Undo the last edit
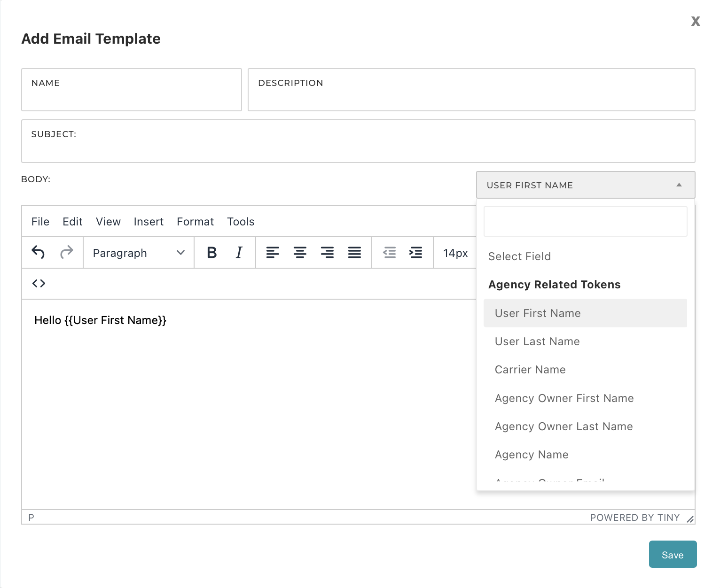 (x=38, y=253)
